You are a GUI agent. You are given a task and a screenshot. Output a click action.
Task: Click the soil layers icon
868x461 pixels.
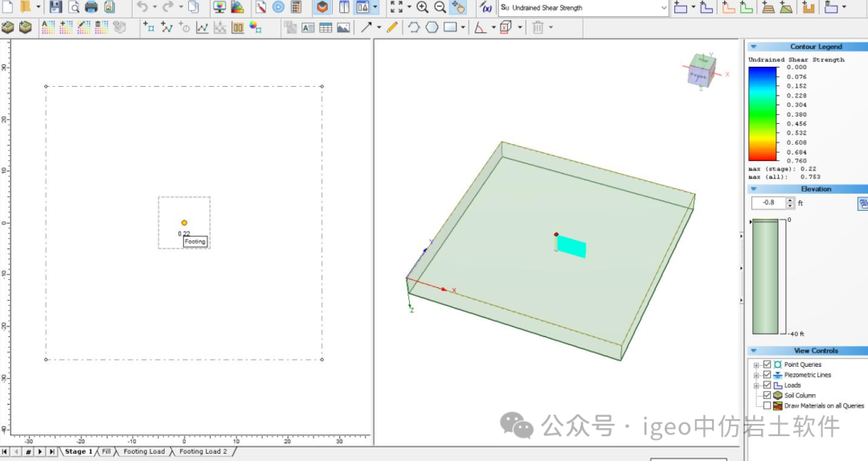8,27
